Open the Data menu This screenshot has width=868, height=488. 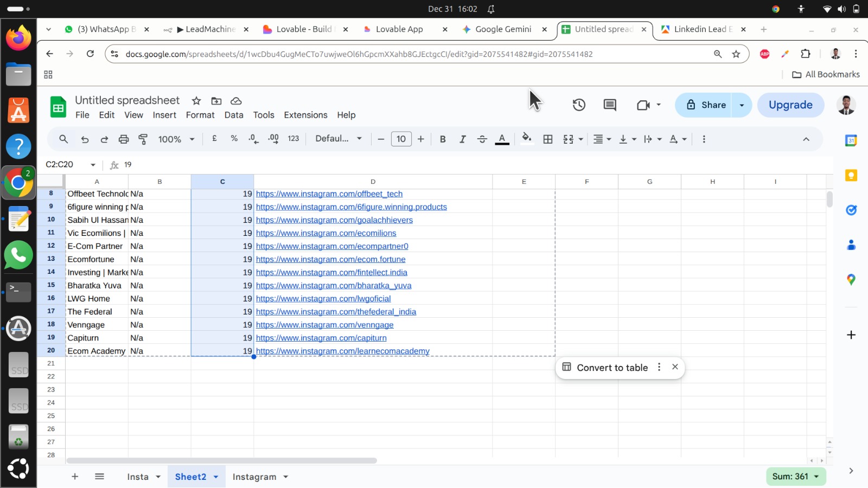click(x=234, y=115)
